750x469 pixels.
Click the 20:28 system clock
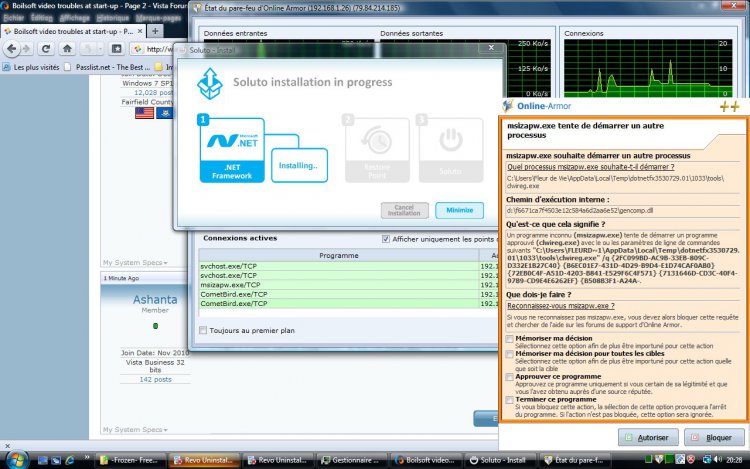(x=734, y=460)
